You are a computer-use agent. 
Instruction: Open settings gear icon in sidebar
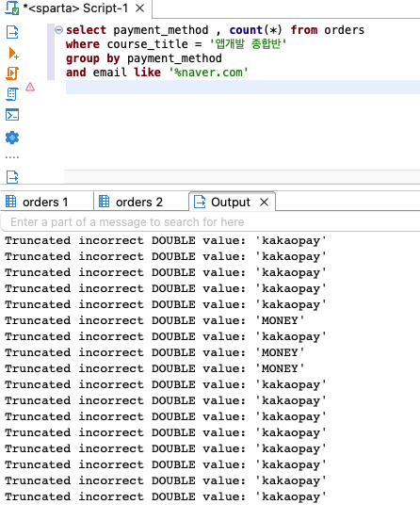pyautogui.click(x=12, y=138)
